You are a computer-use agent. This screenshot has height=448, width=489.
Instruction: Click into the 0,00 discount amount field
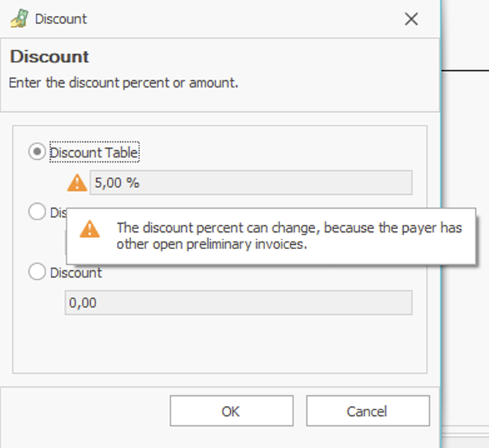pos(238,303)
